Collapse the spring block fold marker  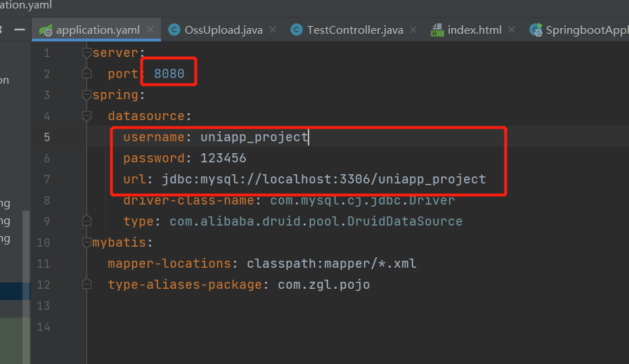tap(86, 95)
